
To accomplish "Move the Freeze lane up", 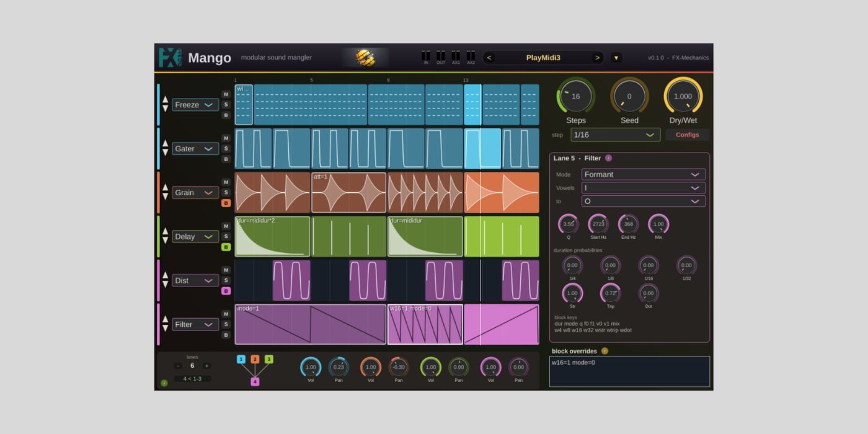I will [x=165, y=100].
